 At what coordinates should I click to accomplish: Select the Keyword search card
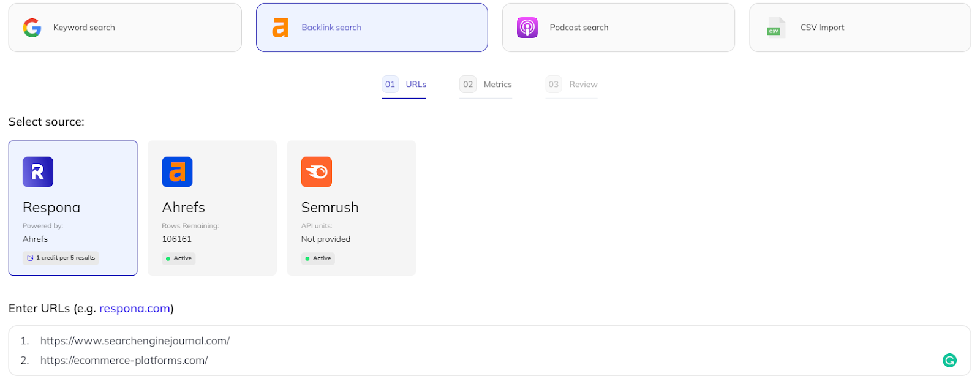pos(125,28)
